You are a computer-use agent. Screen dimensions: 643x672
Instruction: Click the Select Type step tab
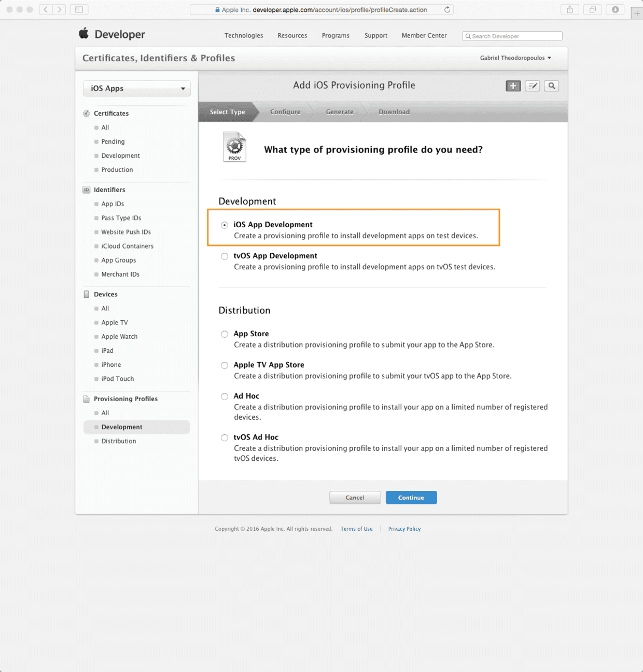(x=227, y=112)
